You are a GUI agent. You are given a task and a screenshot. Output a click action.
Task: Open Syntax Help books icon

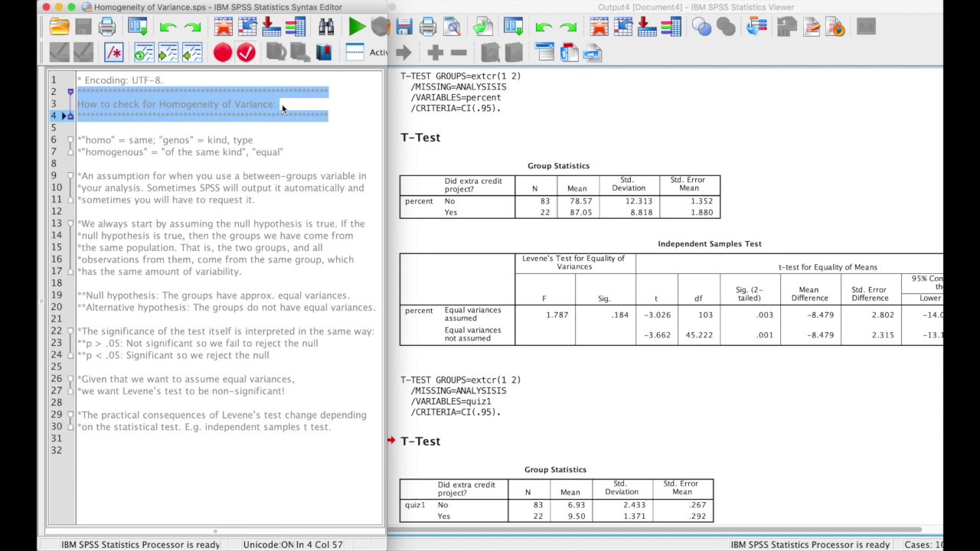(324, 53)
